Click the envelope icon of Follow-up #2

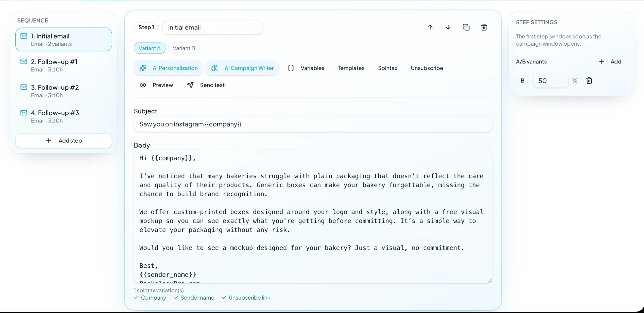click(24, 87)
